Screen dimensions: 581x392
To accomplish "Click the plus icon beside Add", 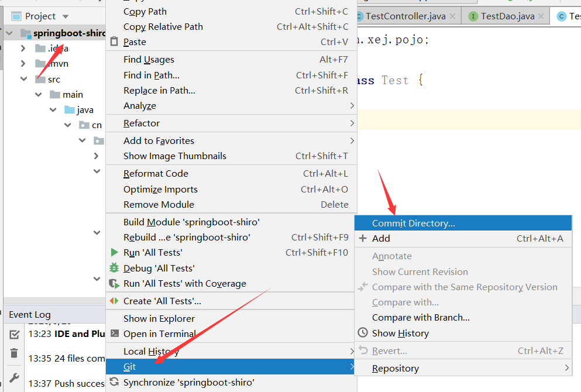I will pyautogui.click(x=363, y=238).
